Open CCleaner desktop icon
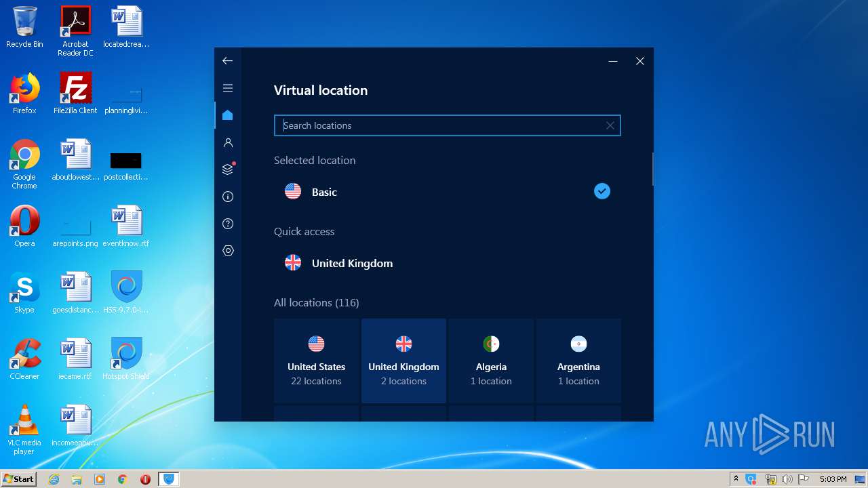Viewport: 868px width, 488px height. coord(24,359)
